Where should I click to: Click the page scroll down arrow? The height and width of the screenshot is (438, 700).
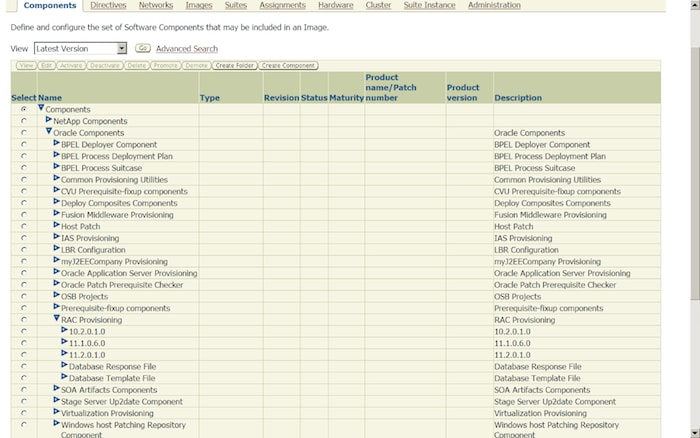point(695,433)
